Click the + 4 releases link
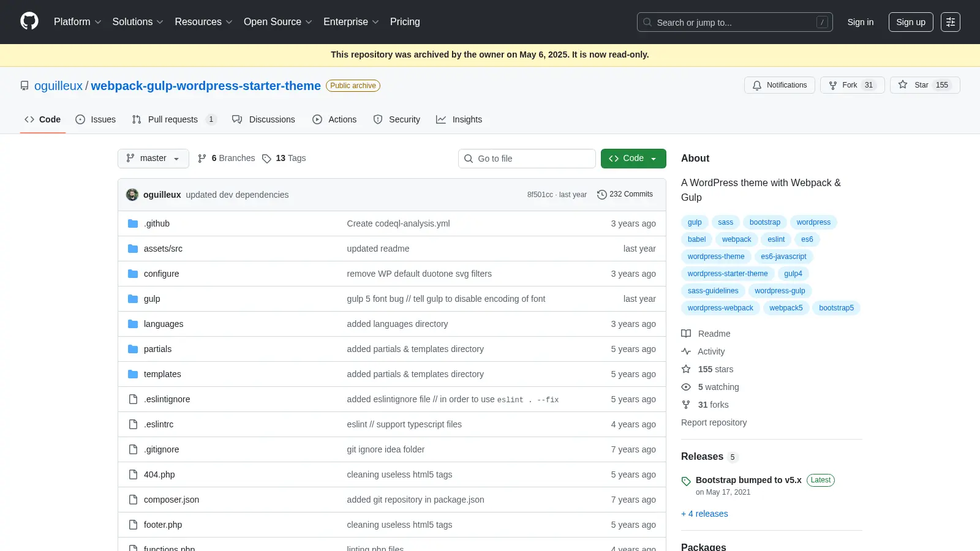 pos(704,514)
